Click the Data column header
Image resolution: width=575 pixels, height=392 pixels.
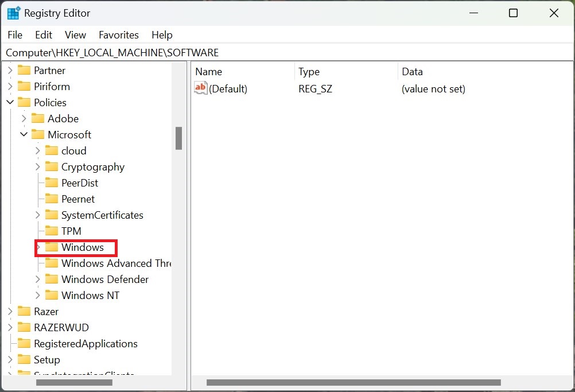point(485,72)
